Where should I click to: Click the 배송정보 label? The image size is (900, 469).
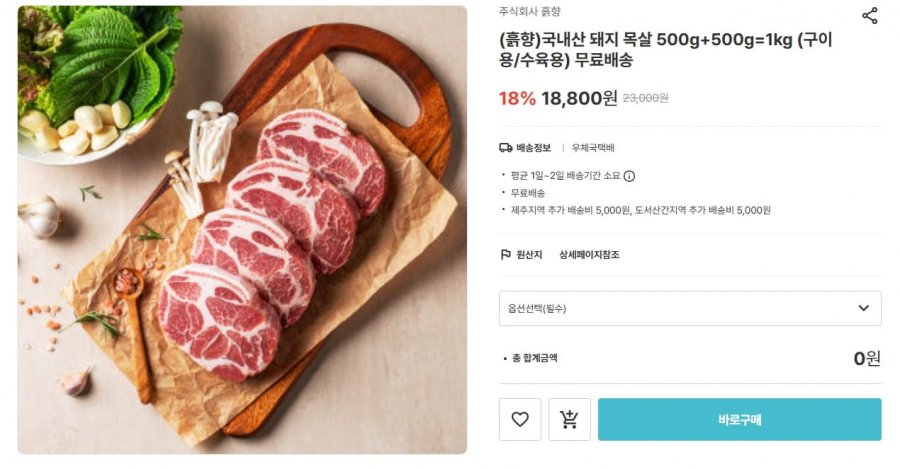point(533,148)
